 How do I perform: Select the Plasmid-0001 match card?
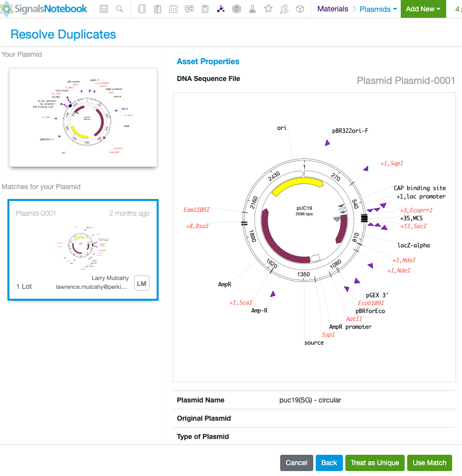click(x=83, y=249)
